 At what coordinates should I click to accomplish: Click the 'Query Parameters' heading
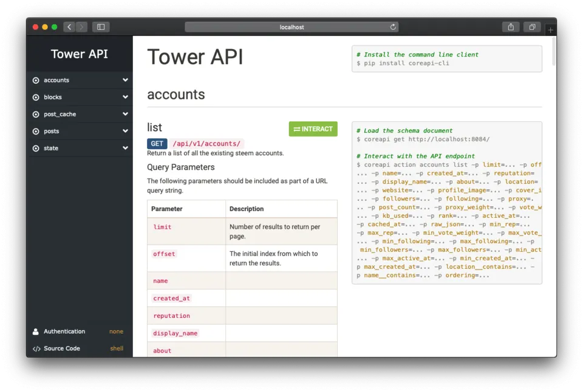[x=181, y=167]
